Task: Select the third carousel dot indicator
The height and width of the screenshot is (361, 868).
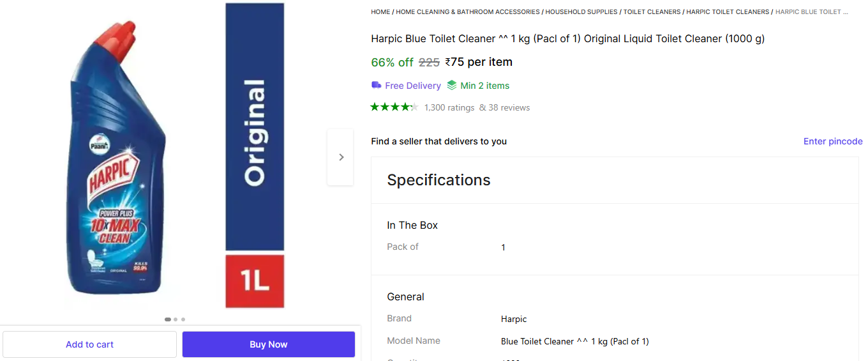Action: click(183, 319)
